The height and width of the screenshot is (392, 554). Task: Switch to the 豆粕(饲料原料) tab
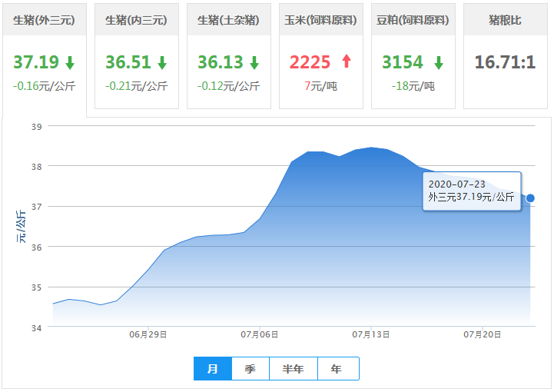[413, 20]
